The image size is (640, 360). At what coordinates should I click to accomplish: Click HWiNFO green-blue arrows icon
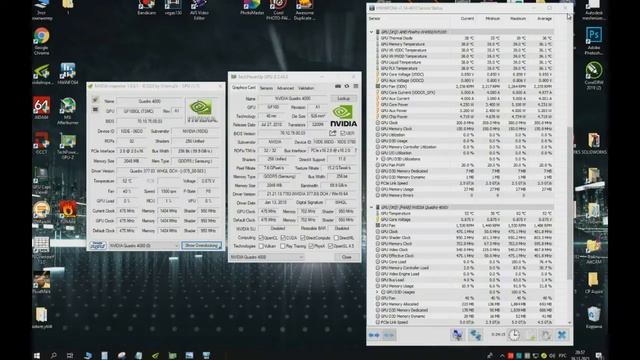pos(475,335)
